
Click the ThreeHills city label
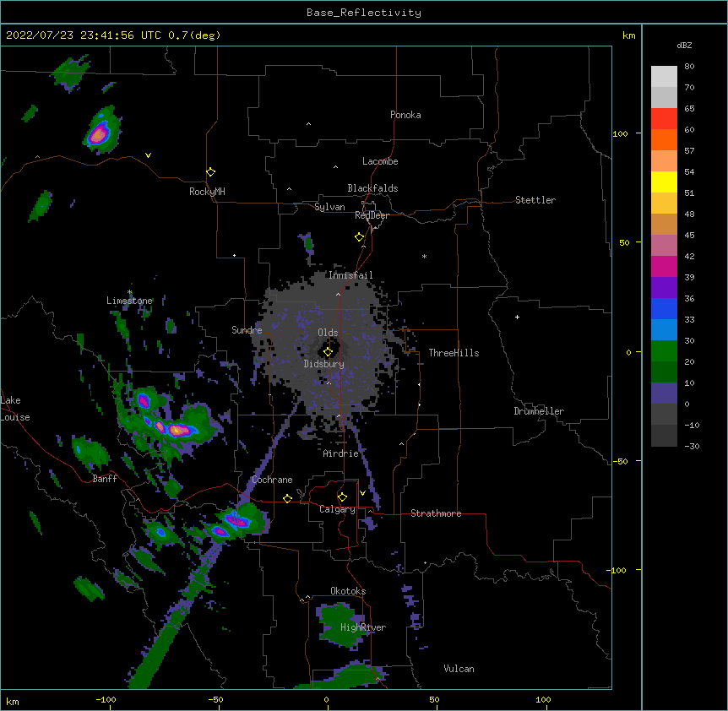[454, 353]
